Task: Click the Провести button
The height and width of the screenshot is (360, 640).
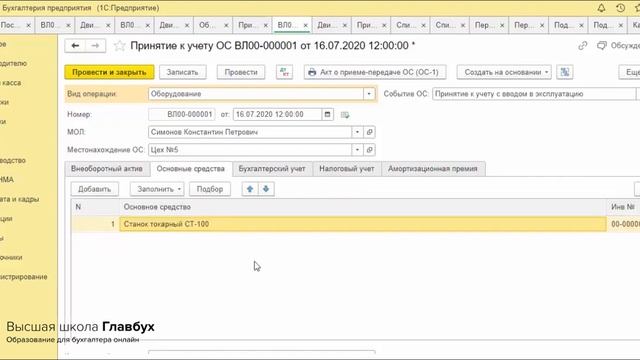Action: tap(241, 72)
